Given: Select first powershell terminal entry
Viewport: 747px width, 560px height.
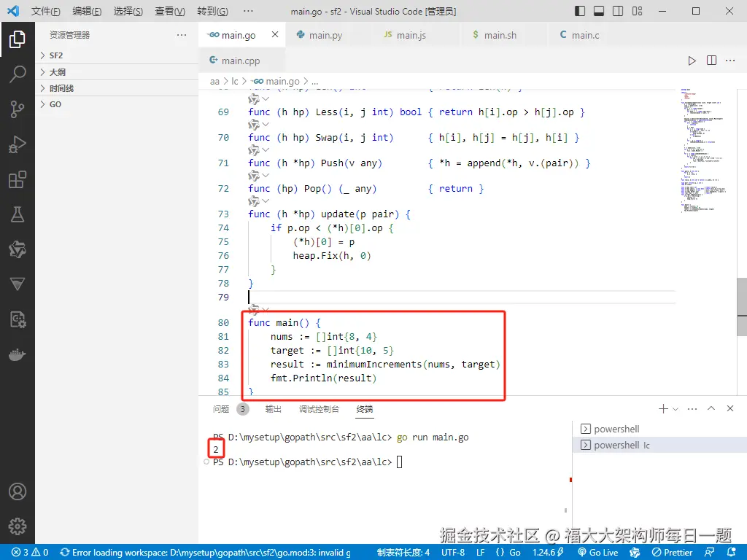Looking at the screenshot, I should [x=659, y=429].
